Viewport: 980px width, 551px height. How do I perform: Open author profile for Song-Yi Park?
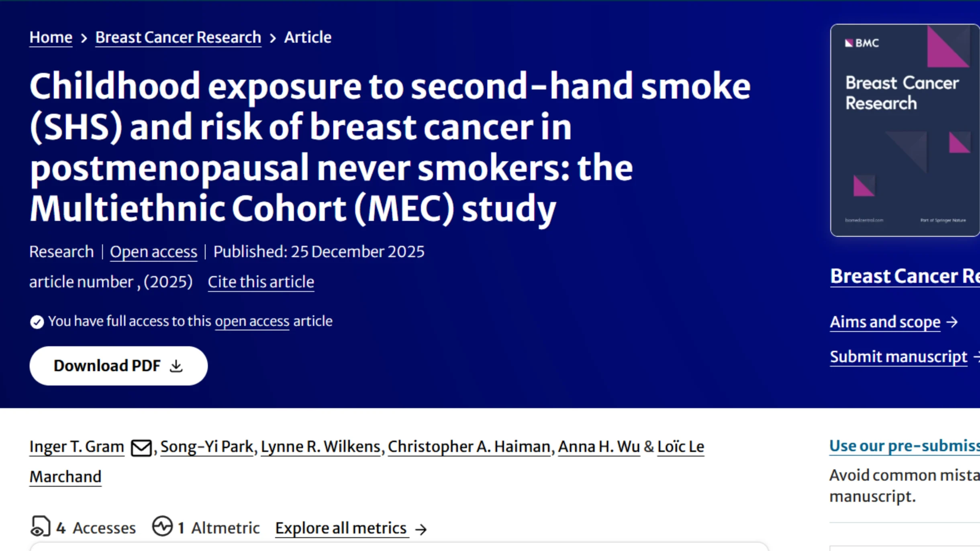coord(206,447)
